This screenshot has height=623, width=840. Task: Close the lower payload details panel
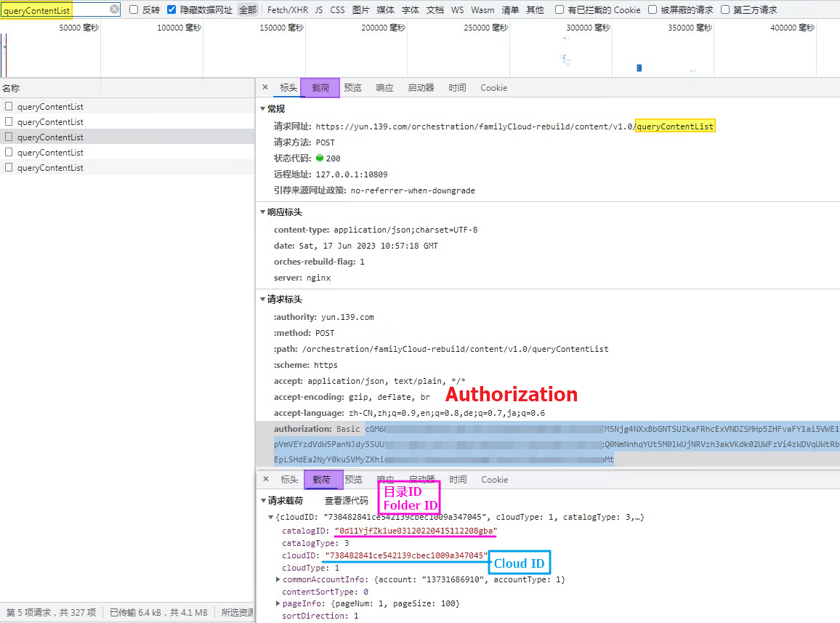266,479
